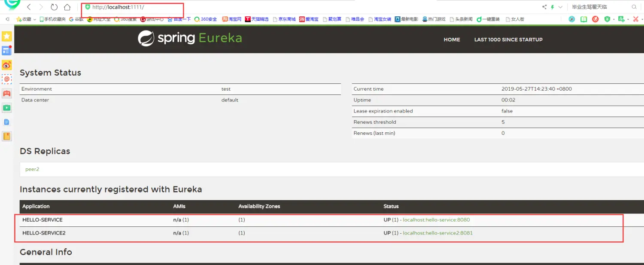Open the 爱淘宝 bookmark
The height and width of the screenshot is (265, 644).
(309, 19)
